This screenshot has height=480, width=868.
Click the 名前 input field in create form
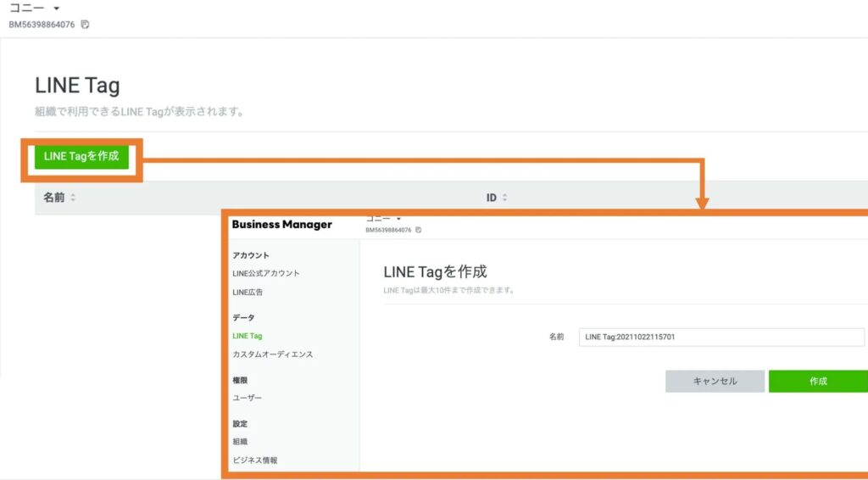point(721,338)
